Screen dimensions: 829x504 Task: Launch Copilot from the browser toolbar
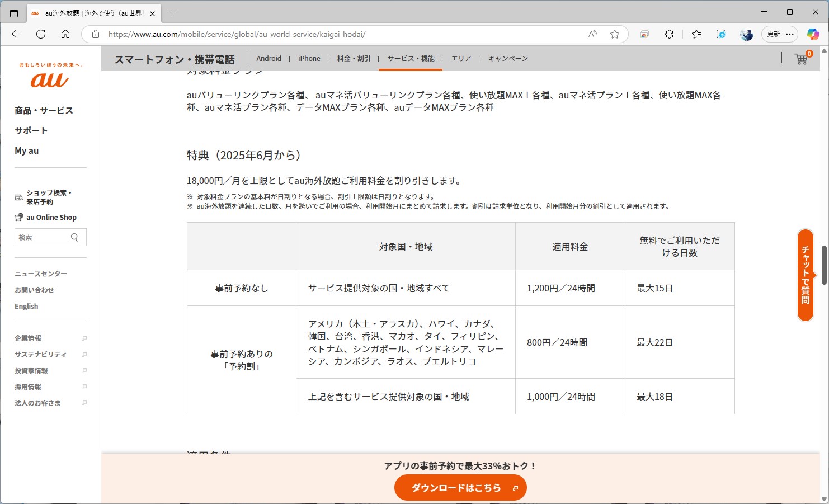812,34
